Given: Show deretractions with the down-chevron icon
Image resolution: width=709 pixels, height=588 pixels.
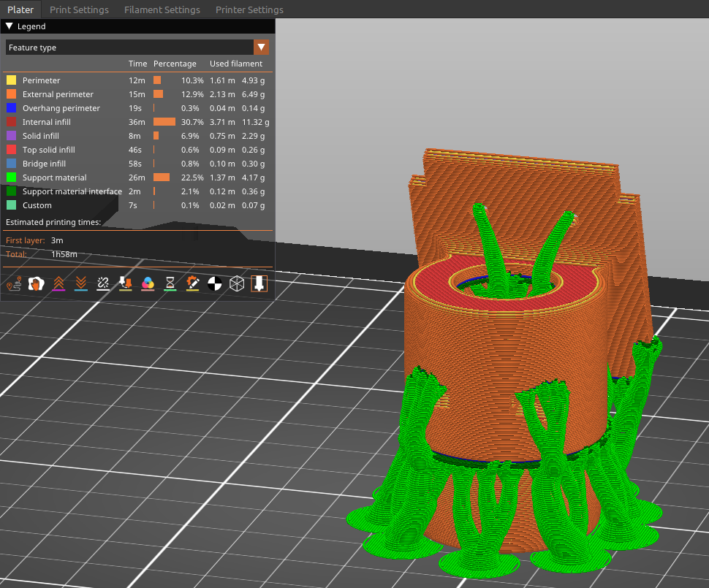Looking at the screenshot, I should click(80, 283).
